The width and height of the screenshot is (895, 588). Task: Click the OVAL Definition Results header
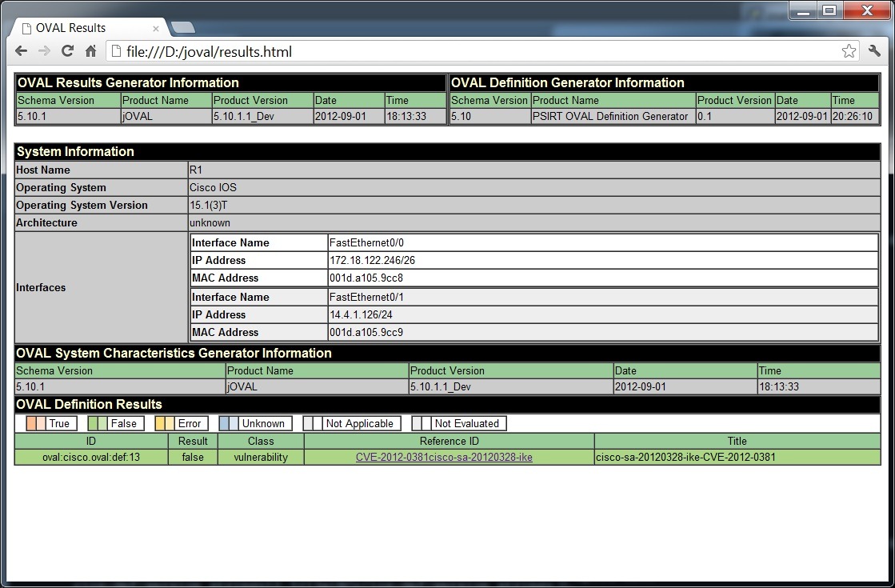[448, 404]
